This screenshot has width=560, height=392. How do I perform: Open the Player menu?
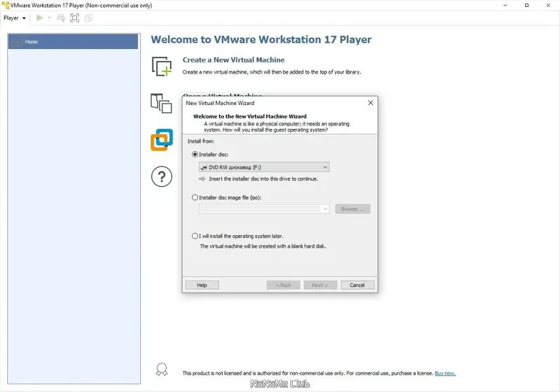[15, 18]
